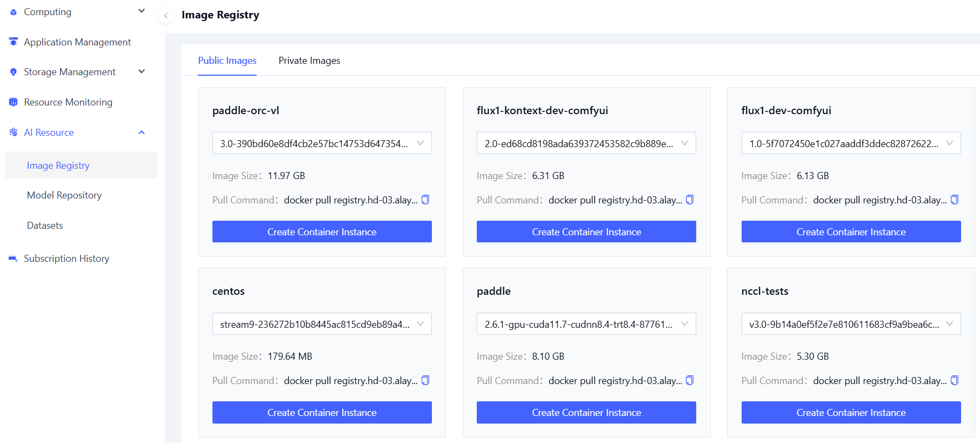The image size is (980, 443).
Task: Open the paddle-orc-vl version dropdown
Action: click(322, 143)
